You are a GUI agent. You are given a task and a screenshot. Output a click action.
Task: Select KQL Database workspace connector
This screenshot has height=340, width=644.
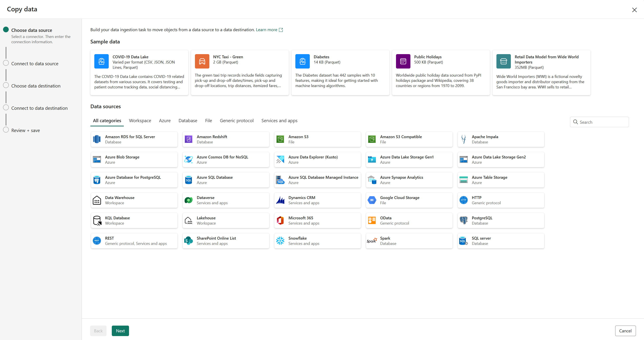click(x=134, y=220)
